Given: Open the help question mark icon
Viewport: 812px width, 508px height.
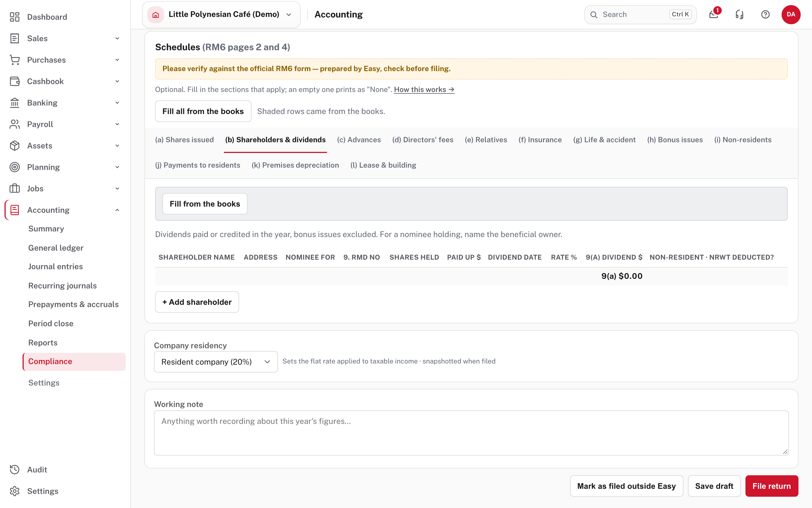Looking at the screenshot, I should click(x=765, y=14).
